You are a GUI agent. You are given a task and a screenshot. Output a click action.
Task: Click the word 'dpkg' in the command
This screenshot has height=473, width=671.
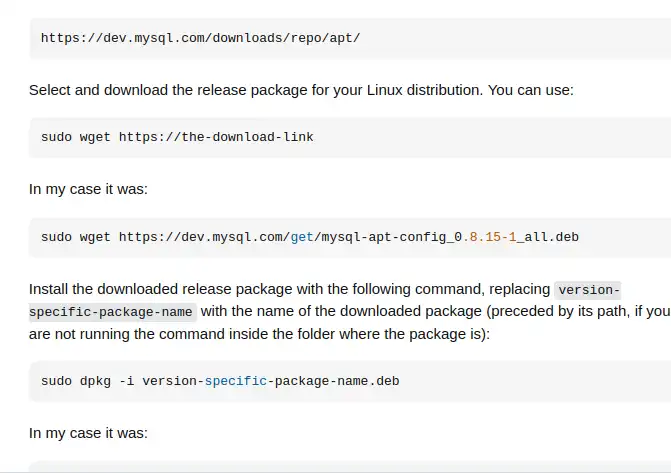pyautogui.click(x=95, y=381)
